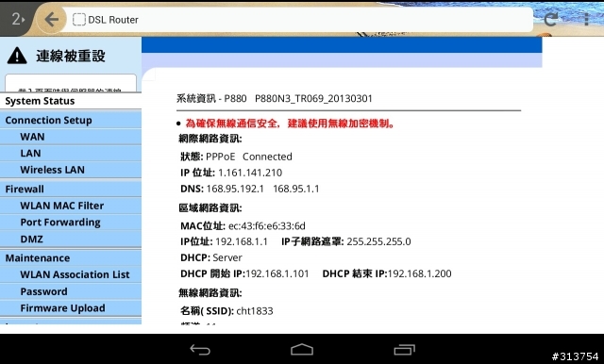The height and width of the screenshot is (364, 604).
Task: Click the MAC address ec:43:f6:e6:33:6d
Action: click(266, 226)
